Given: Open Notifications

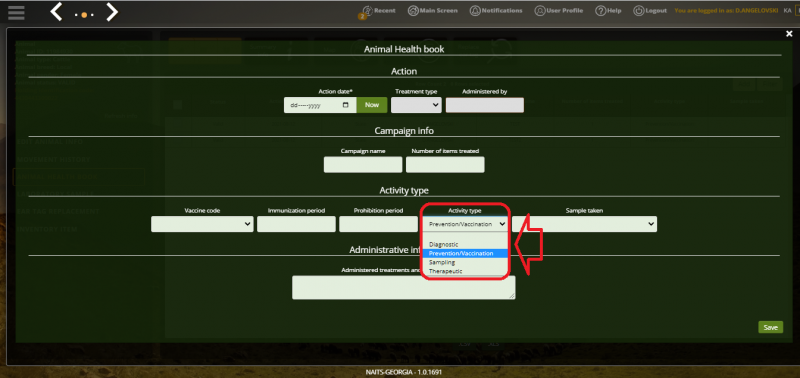Looking at the screenshot, I should [496, 11].
